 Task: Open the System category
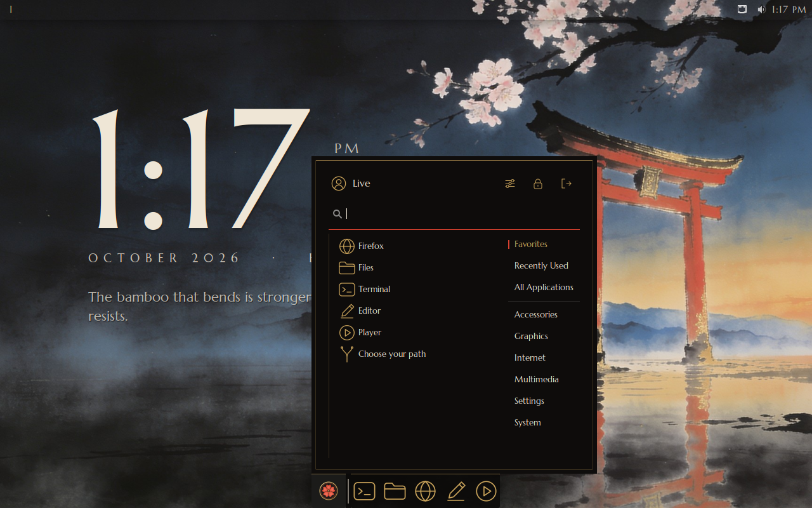click(x=544, y=422)
